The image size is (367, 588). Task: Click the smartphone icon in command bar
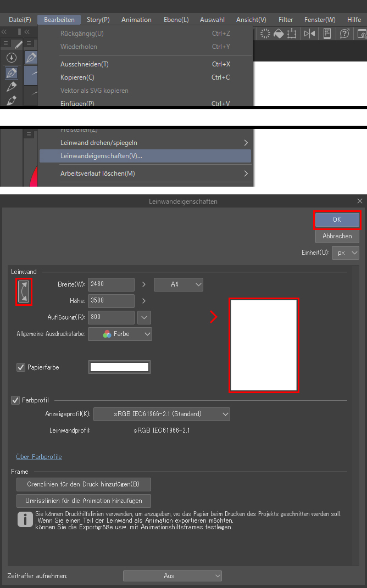[x=327, y=33]
